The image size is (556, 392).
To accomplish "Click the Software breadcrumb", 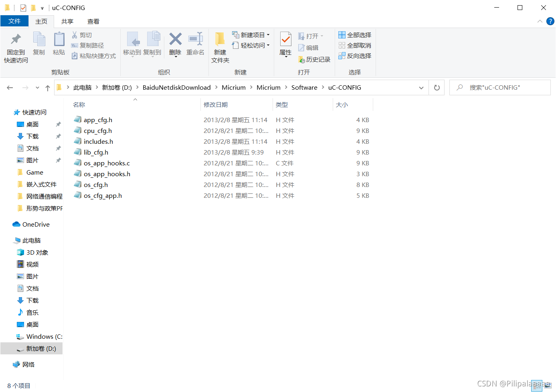I will tap(304, 88).
